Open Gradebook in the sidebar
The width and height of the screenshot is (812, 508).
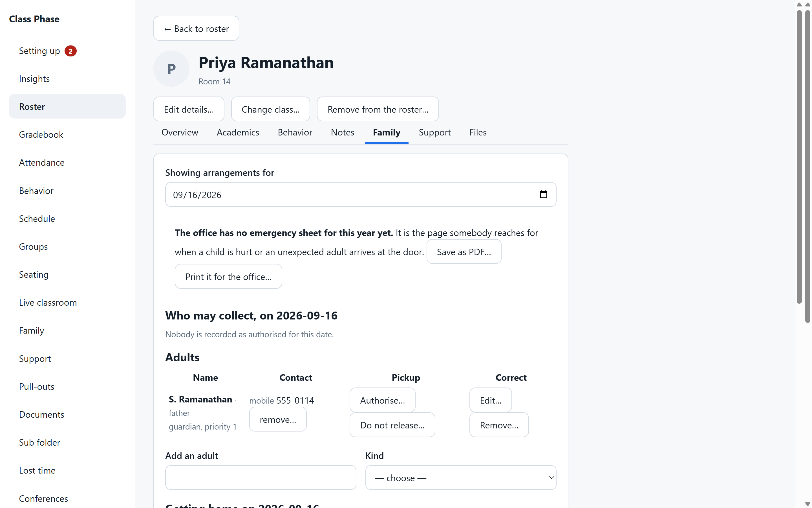67,134
